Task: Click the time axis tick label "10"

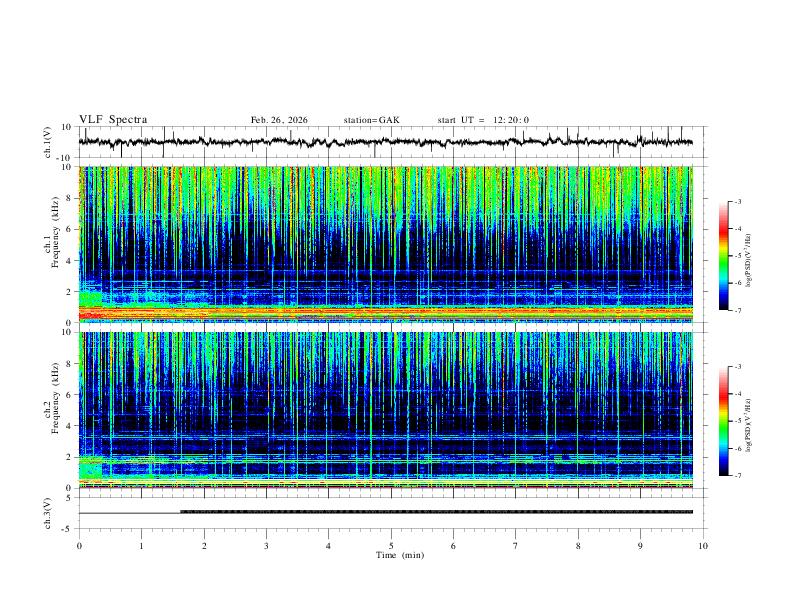Action: (x=703, y=546)
